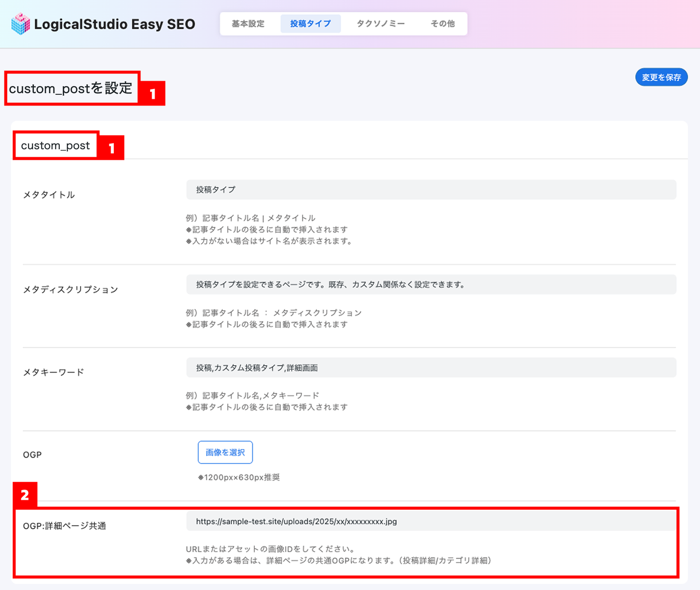Screen dimensions: 700x590
Task: Click the LogicalStudio cube logo icon
Action: (20, 24)
